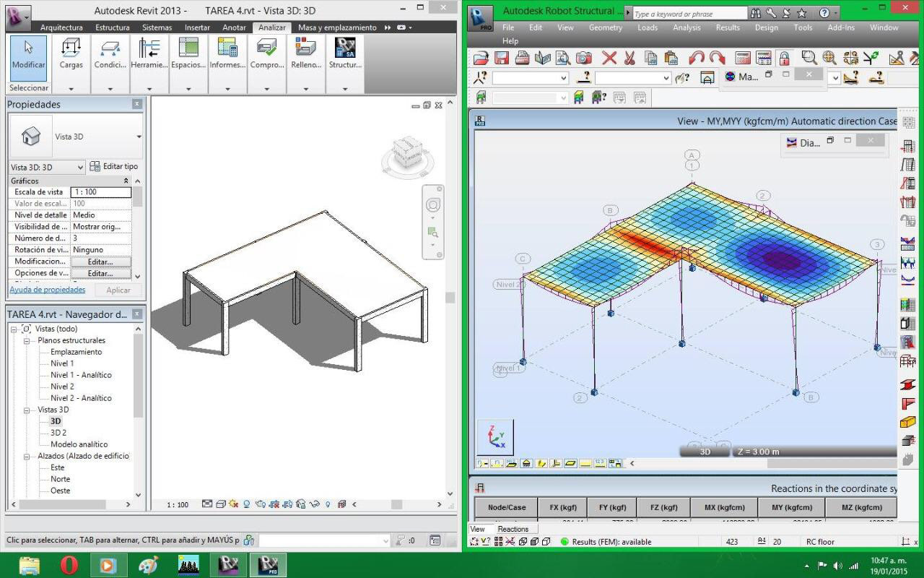Click the Revit navigation wheel icon
This screenshot has width=924, height=578.
(433, 204)
